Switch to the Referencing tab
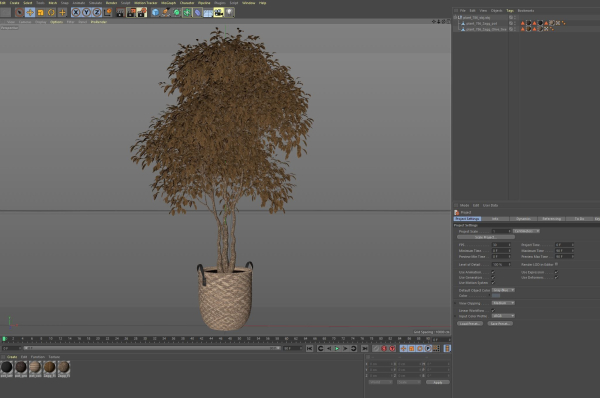Image resolution: width=600 pixels, height=398 pixels. tap(551, 219)
